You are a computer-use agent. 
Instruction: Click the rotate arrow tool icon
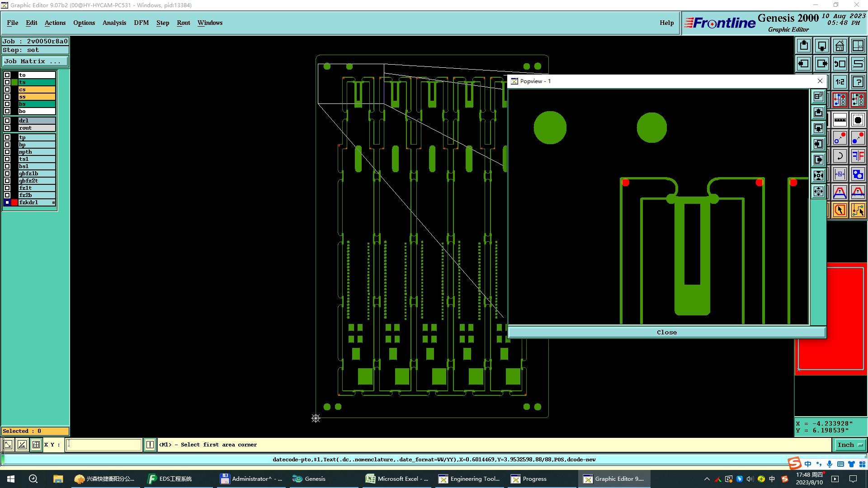pyautogui.click(x=840, y=156)
